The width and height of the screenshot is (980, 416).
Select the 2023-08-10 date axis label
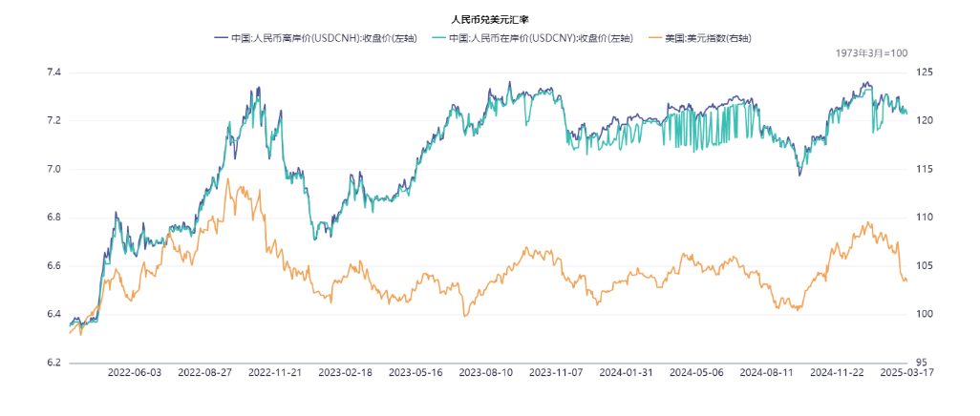coord(486,372)
